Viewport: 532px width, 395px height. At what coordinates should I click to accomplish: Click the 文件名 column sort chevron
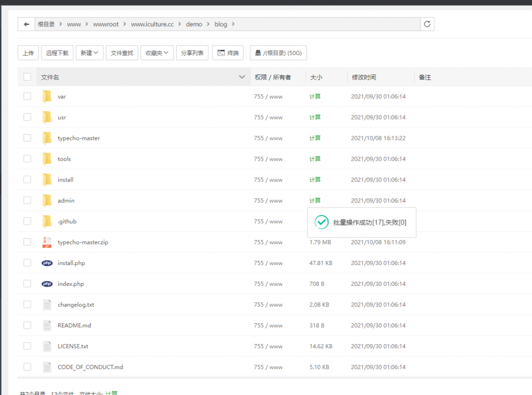(x=242, y=77)
